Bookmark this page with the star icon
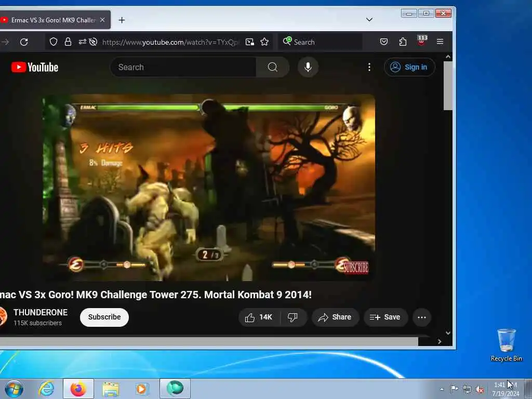 264,42
